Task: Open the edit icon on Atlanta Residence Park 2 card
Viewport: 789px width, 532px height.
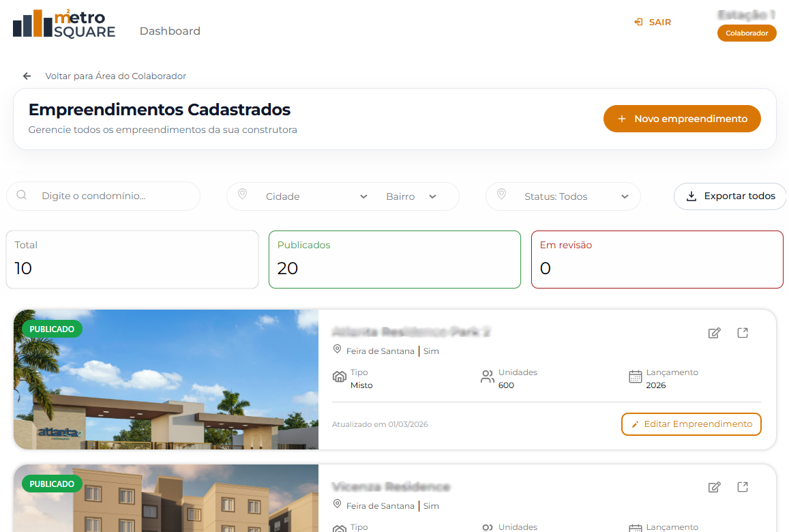Action: pyautogui.click(x=714, y=333)
